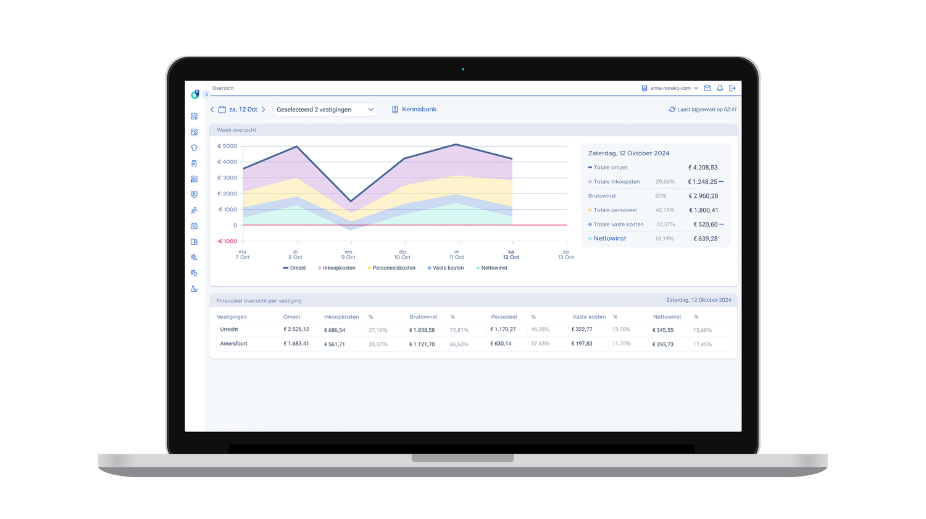
Task: Toggle Inkoopkosten series in chart legend
Action: click(336, 268)
